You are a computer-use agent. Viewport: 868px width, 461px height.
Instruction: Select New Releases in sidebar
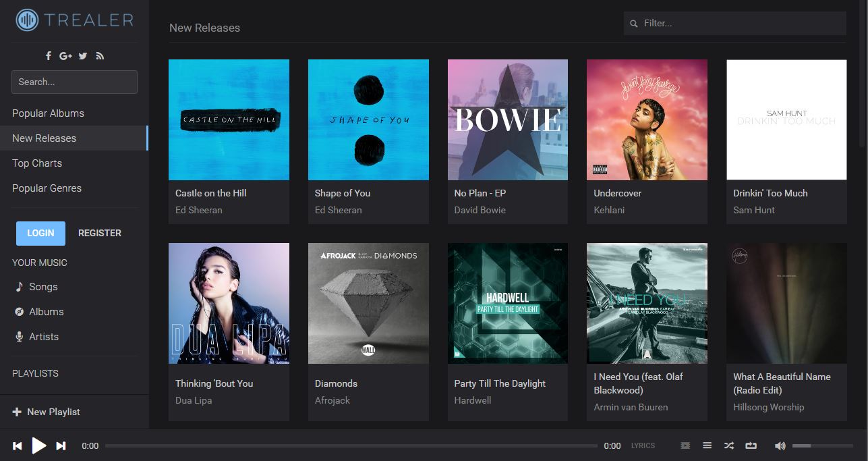tap(74, 138)
